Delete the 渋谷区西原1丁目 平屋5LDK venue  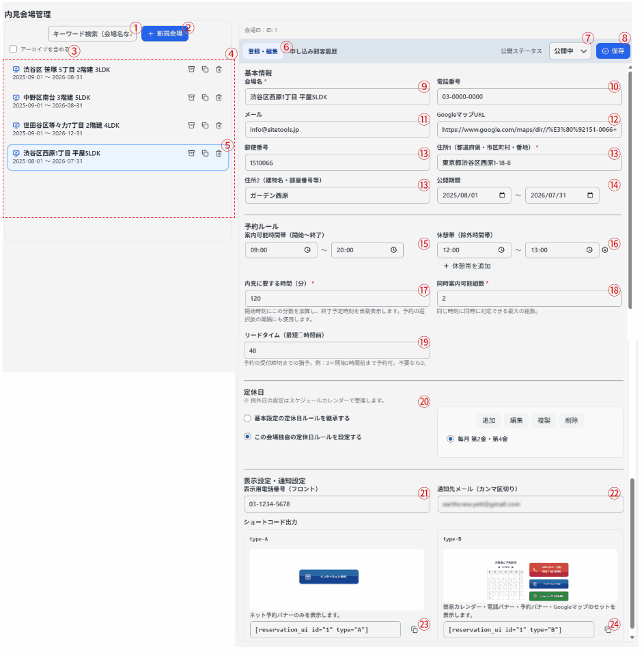(x=219, y=154)
